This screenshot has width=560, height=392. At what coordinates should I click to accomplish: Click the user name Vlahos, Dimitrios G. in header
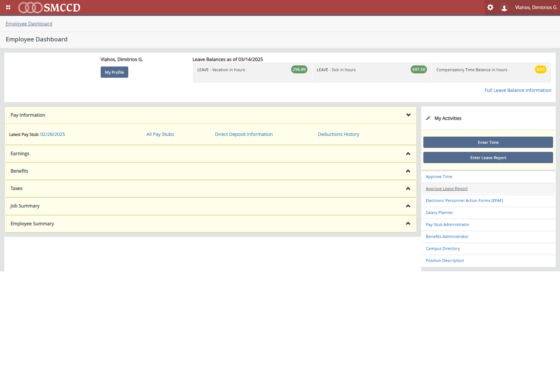pyautogui.click(x=536, y=7)
